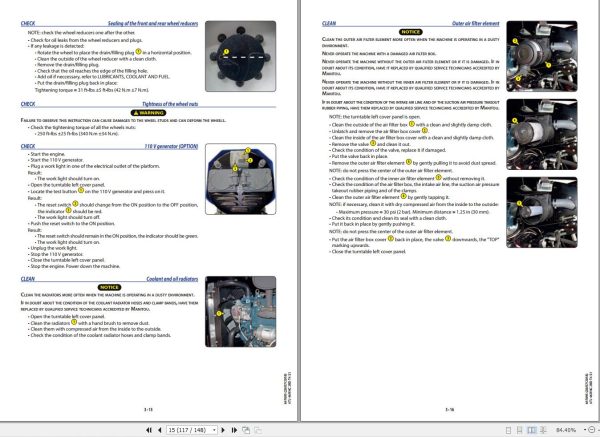This screenshot has height=437, width=600.
Task: Click the previous view icon
Action: 246,430
